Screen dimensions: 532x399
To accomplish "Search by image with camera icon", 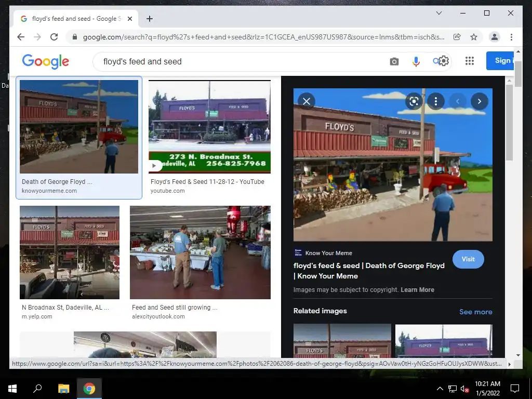I will [x=394, y=61].
